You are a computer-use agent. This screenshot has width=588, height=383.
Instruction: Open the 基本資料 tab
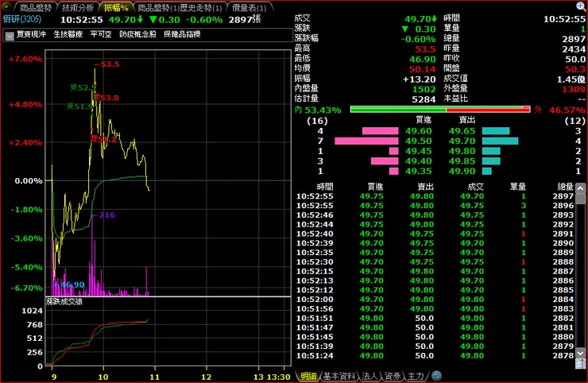coord(339,376)
